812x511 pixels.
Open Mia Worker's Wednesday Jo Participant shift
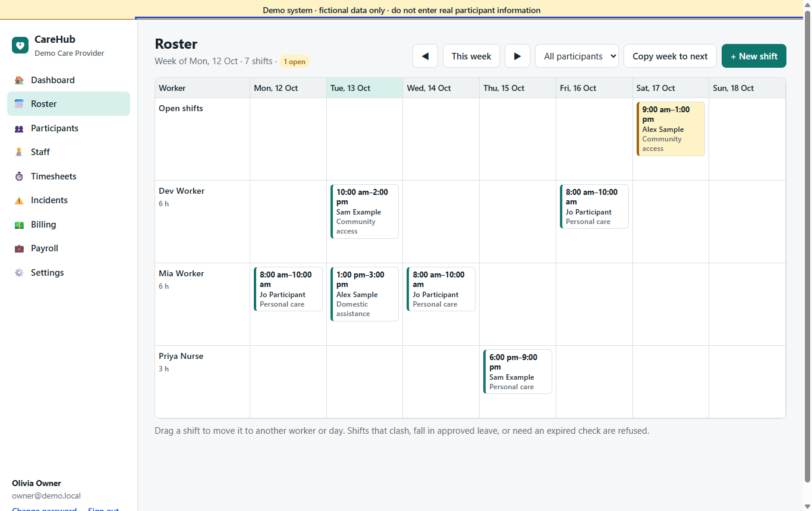(441, 289)
